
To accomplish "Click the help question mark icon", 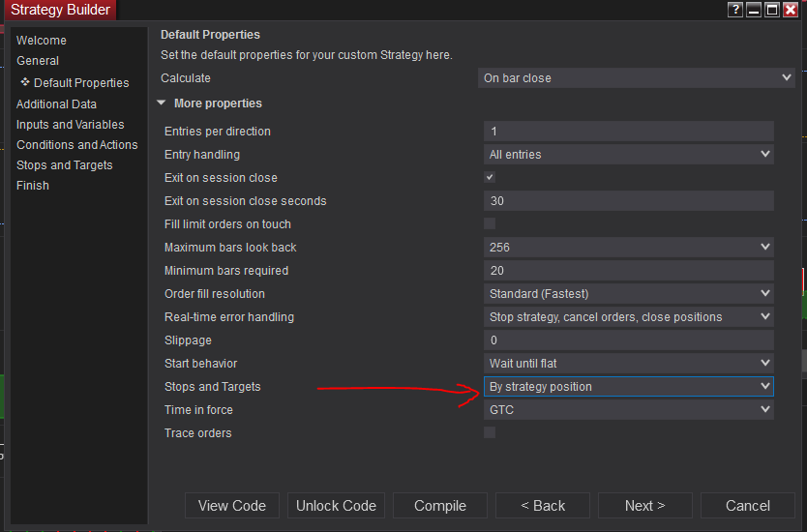I will tap(736, 10).
